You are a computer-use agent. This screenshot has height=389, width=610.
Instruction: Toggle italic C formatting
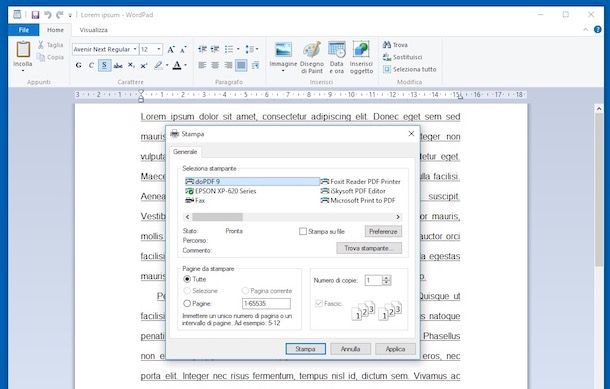(91, 65)
